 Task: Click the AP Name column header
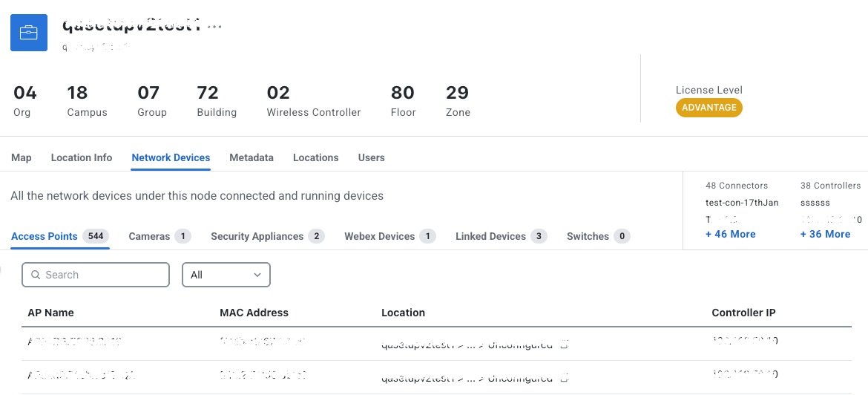pyautogui.click(x=50, y=313)
